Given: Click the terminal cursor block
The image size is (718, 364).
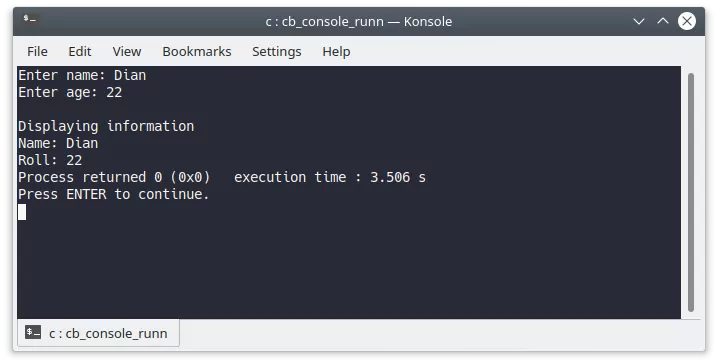Looking at the screenshot, I should point(22,212).
